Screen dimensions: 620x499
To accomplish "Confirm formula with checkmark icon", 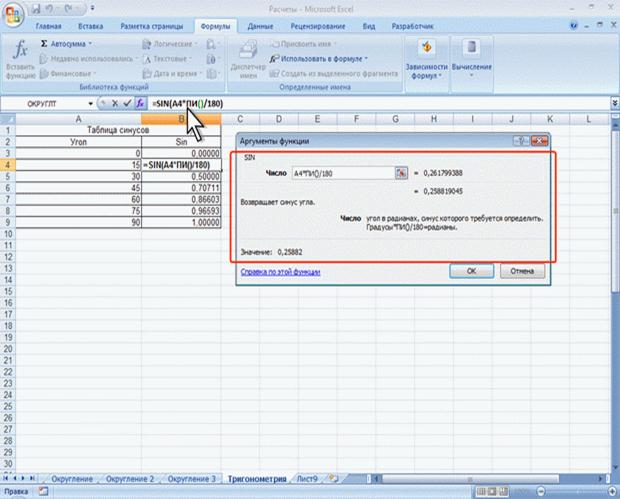I will 127,103.
